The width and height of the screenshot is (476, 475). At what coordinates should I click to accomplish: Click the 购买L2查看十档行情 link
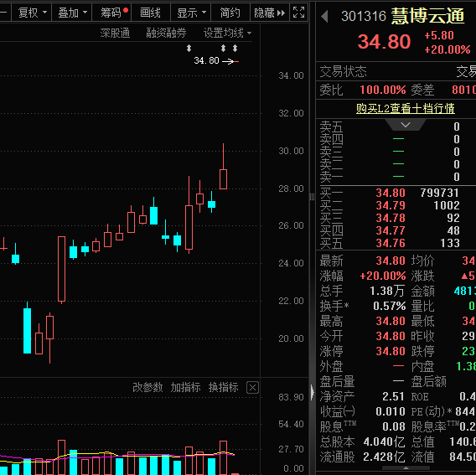tap(406, 108)
